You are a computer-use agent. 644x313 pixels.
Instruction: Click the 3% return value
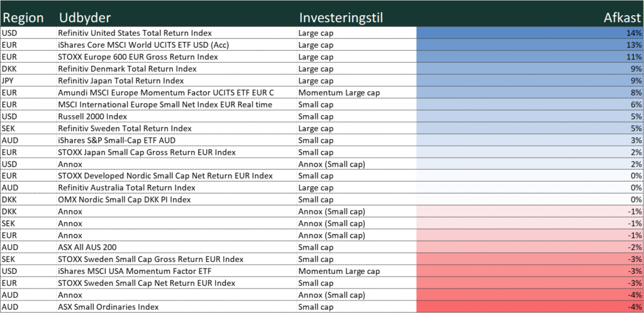pos(636,140)
